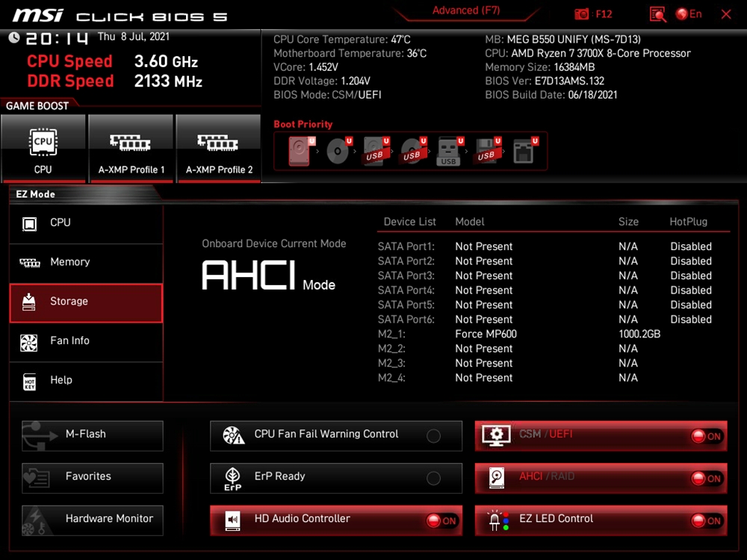Click the Device List column header
Screen dimensions: 747x560
click(x=409, y=222)
